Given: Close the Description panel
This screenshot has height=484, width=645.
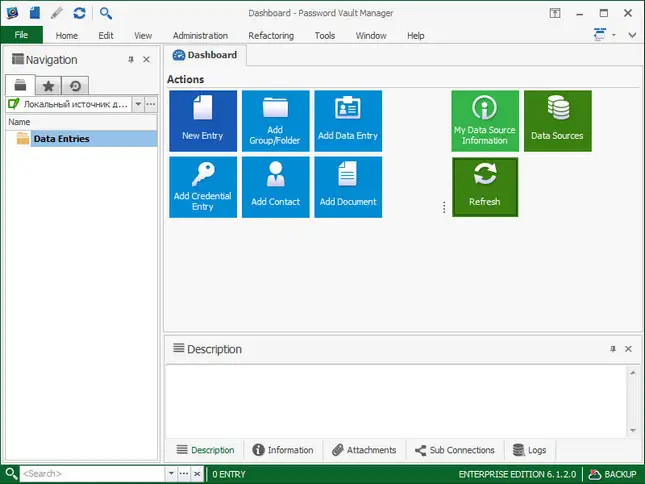Looking at the screenshot, I should click(x=628, y=349).
